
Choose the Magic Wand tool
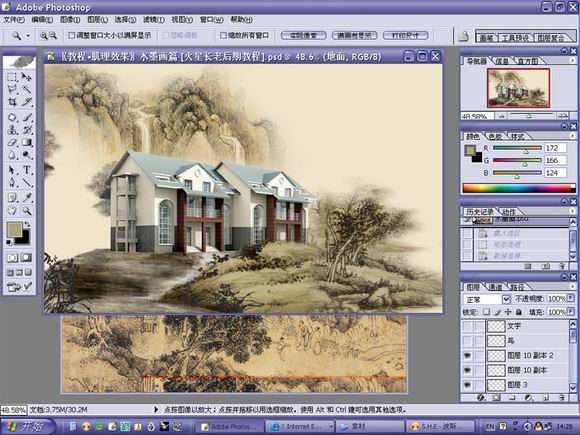click(27, 89)
